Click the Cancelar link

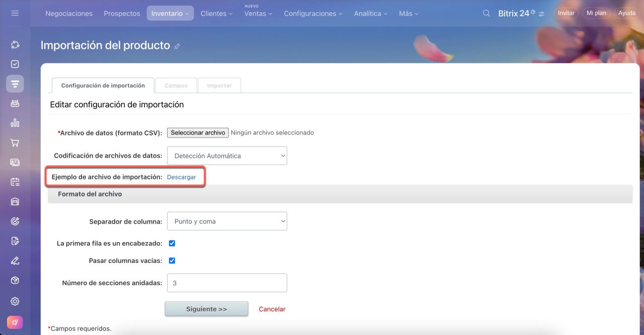click(x=272, y=309)
